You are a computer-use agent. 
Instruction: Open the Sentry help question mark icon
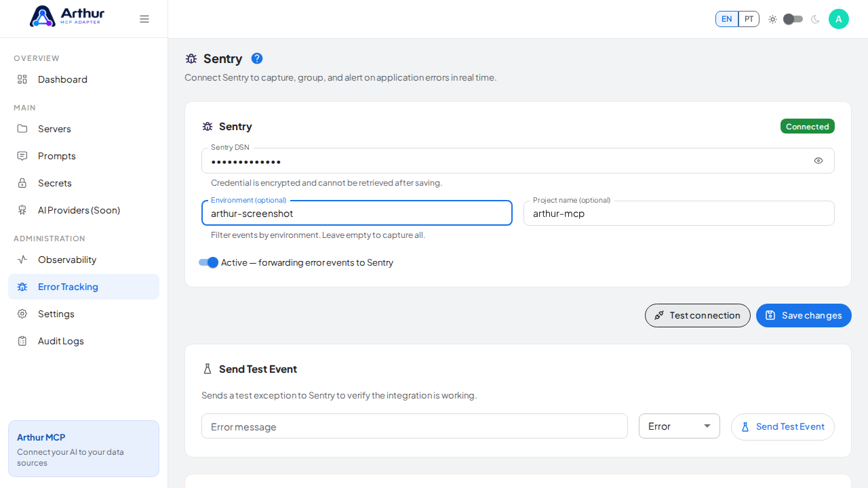click(257, 58)
